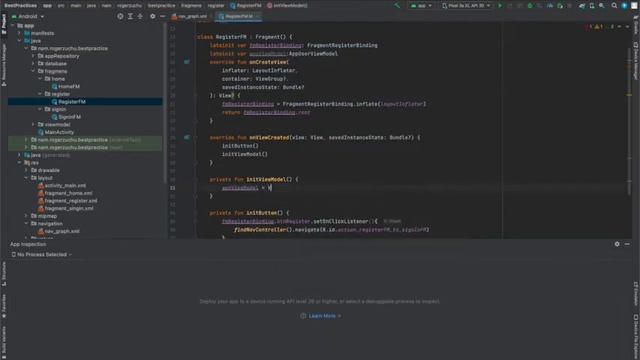Click the blue update notification icon
640x360 pixels.
[624, 6]
